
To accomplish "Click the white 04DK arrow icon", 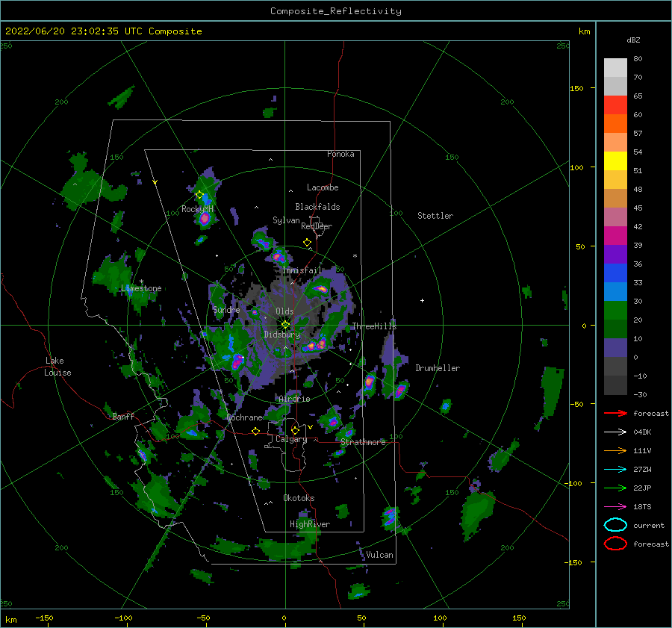I will pyautogui.click(x=615, y=432).
